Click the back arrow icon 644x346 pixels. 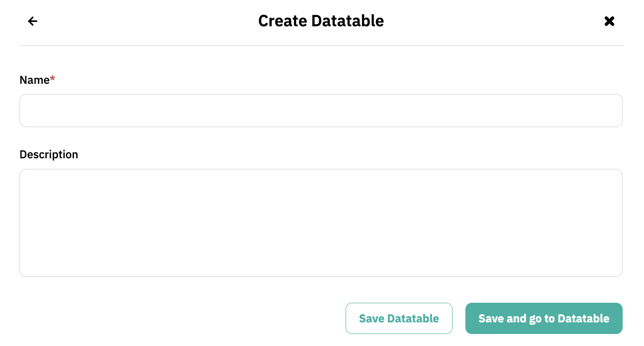click(x=33, y=21)
